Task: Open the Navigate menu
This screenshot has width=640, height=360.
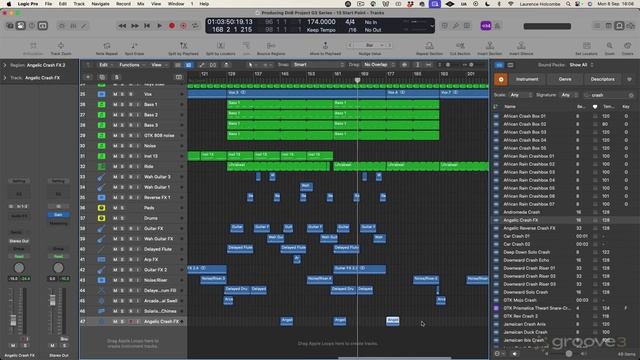Action: [x=100, y=4]
